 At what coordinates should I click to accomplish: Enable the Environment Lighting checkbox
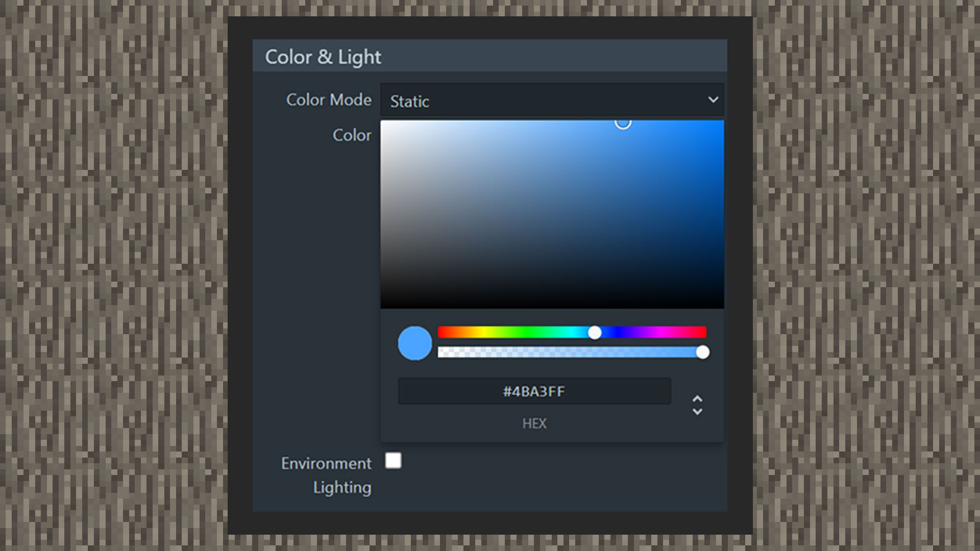[x=393, y=460]
